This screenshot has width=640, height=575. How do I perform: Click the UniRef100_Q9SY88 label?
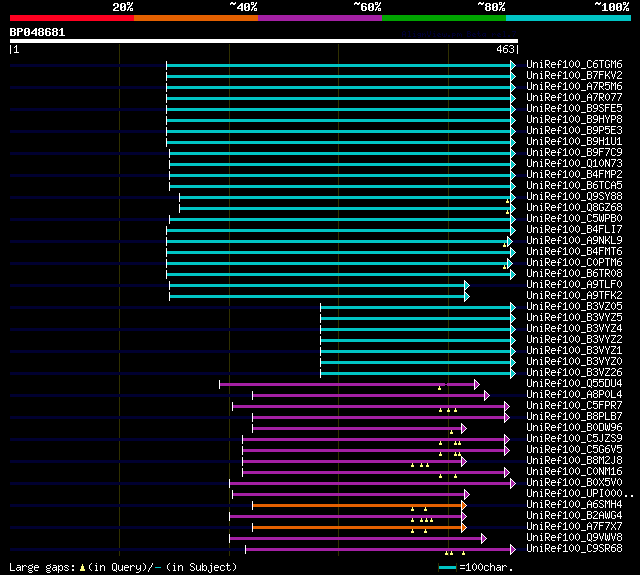click(x=574, y=196)
